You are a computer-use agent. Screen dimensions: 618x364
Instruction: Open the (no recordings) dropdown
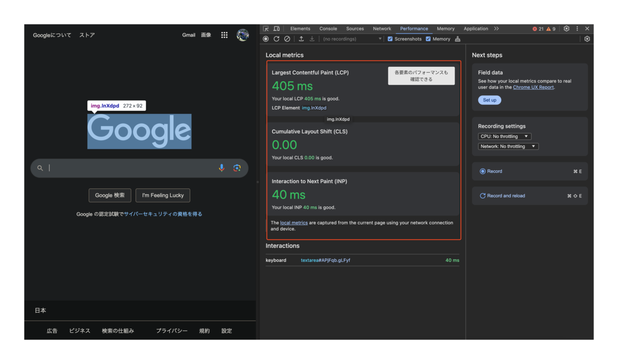click(x=352, y=39)
